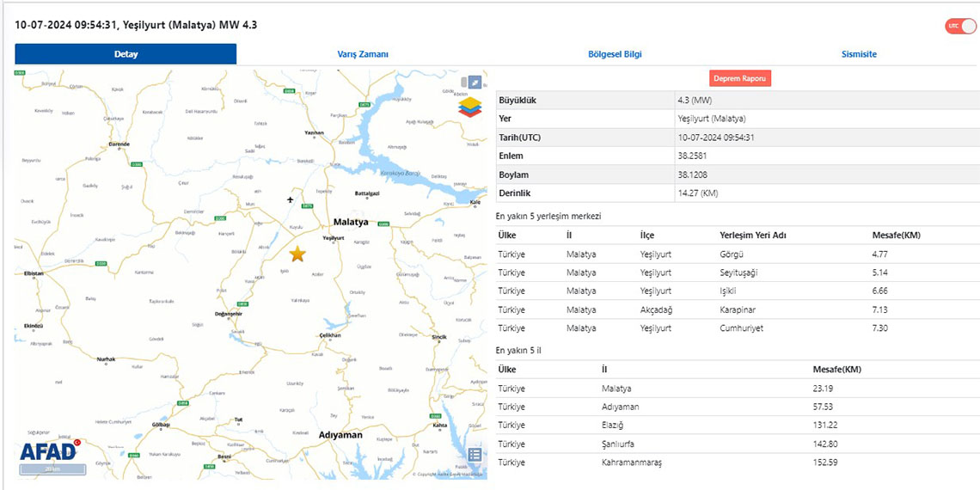Open the map legend list icon

click(475, 455)
